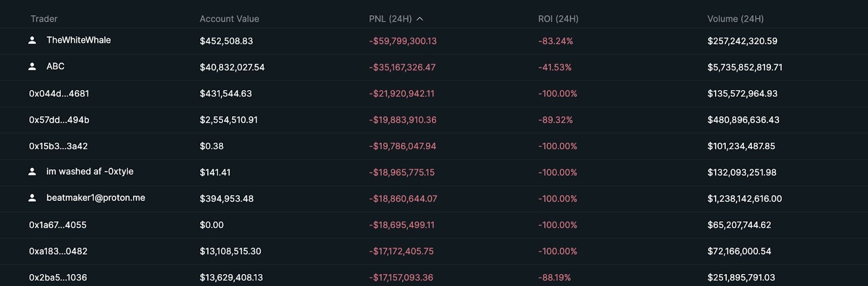Click the -$59,799,300.13 PNL value
The image size is (868, 286).
point(403,41)
